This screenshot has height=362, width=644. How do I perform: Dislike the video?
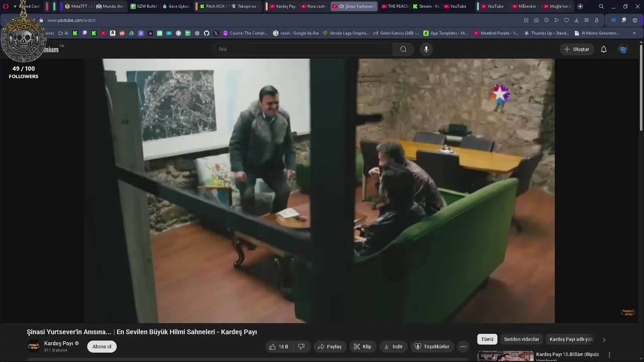[301, 346]
